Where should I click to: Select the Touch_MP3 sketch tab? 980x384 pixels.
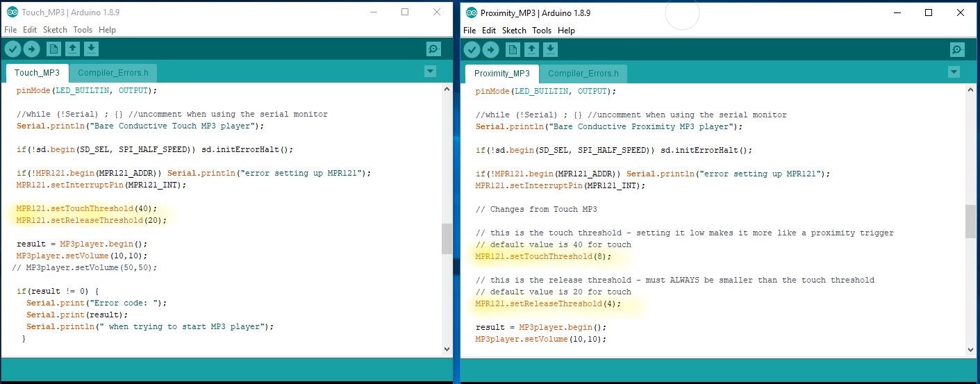point(37,73)
